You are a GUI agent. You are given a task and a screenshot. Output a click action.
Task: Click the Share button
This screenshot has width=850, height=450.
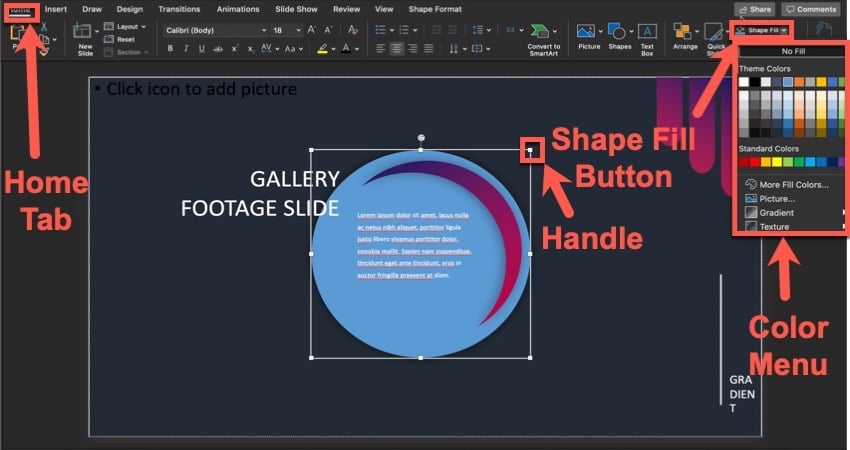753,9
